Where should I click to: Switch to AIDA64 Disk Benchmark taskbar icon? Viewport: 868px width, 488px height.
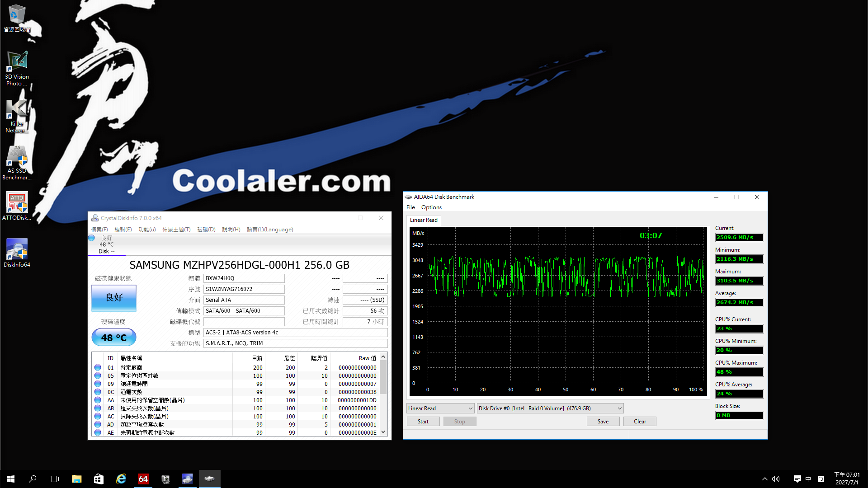(209, 479)
